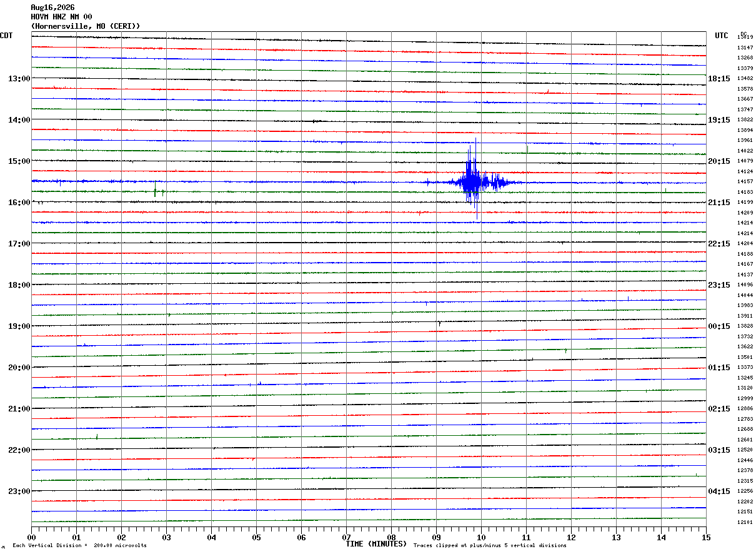
Task: Click the CDT timezone label
Action: (x=6, y=36)
